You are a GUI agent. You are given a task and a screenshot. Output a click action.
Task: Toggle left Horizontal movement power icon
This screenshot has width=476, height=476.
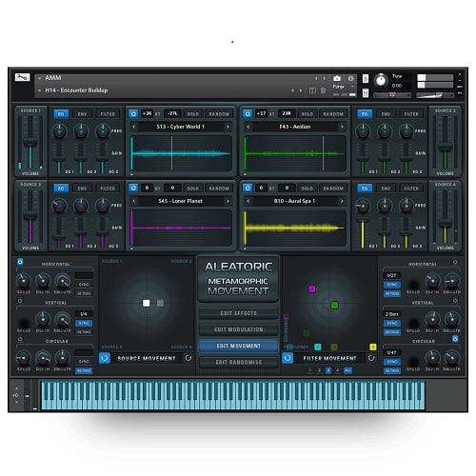(x=20, y=262)
